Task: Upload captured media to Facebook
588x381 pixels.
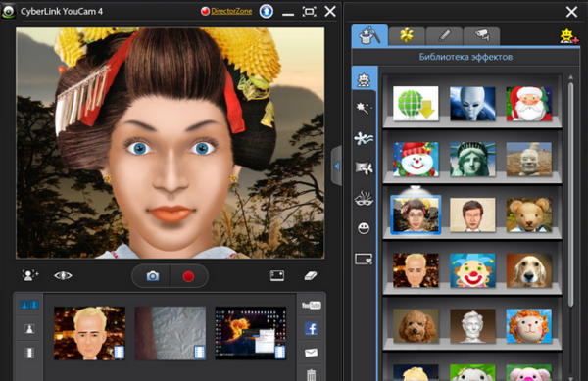Action: pyautogui.click(x=312, y=328)
